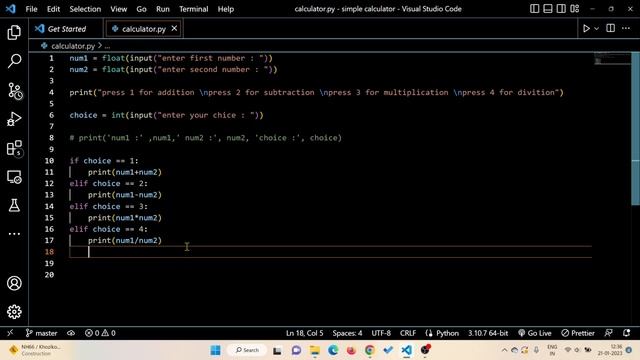640x360 pixels.
Task: Open File Explorer from taskbar
Action: pos(315,350)
